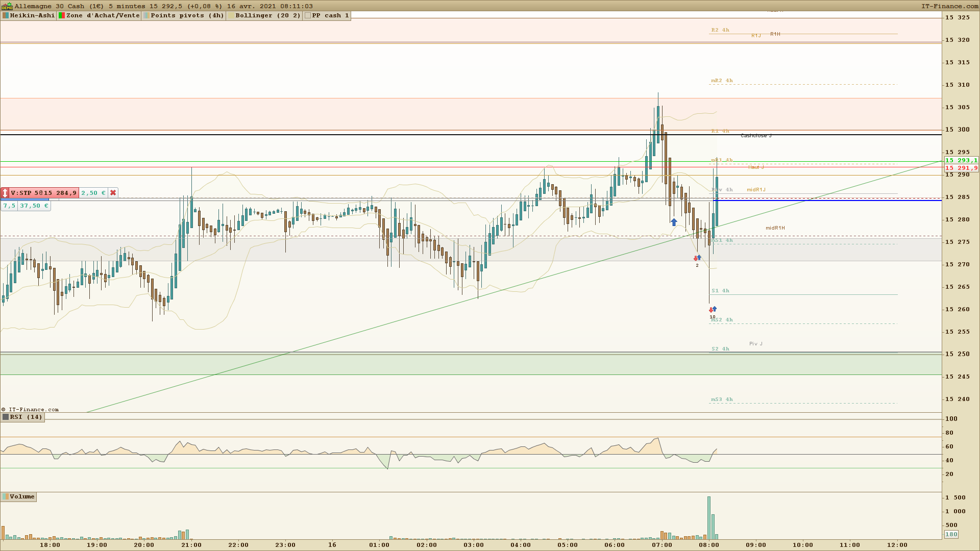Click the RSI (14) indicator icon
This screenshot has height=551, width=980.
[x=6, y=417]
